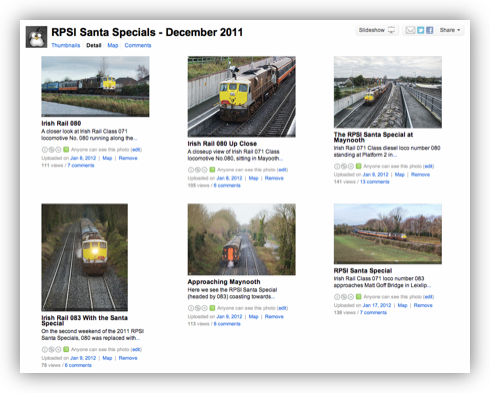This screenshot has width=490, height=393.
Task: Open the Santa Special at Maynooth thumbnail
Action: [x=388, y=92]
